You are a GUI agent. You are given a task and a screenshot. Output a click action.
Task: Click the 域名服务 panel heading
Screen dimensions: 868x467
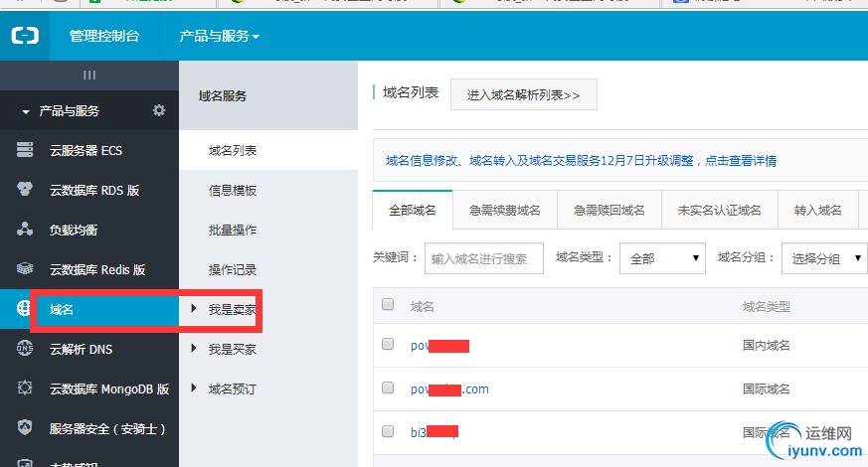[223, 96]
